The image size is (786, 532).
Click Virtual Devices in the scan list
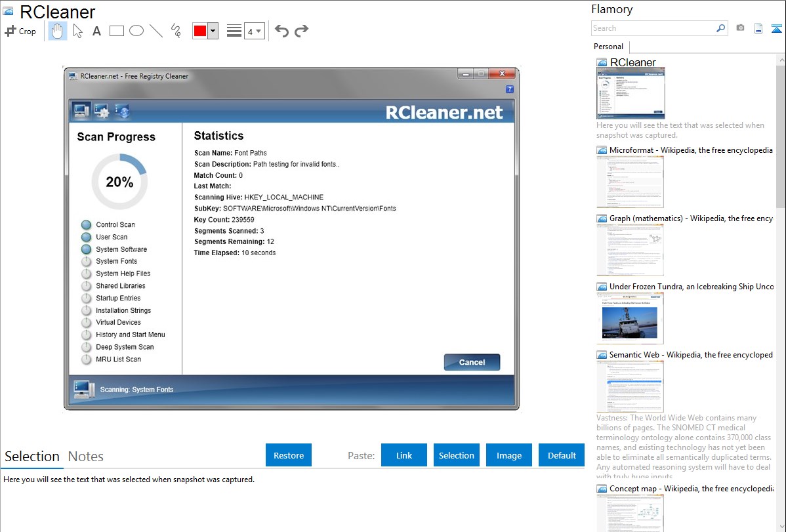click(x=118, y=322)
